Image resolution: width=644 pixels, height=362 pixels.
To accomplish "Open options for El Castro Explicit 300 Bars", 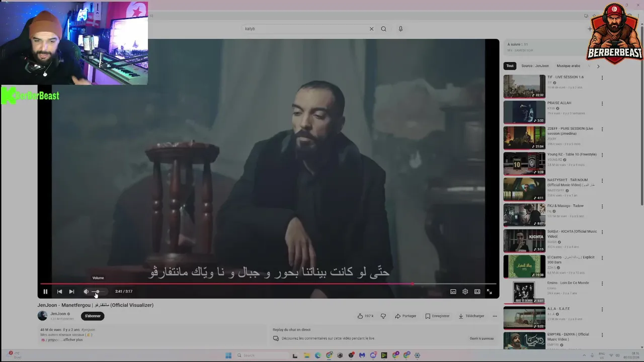I will [602, 257].
